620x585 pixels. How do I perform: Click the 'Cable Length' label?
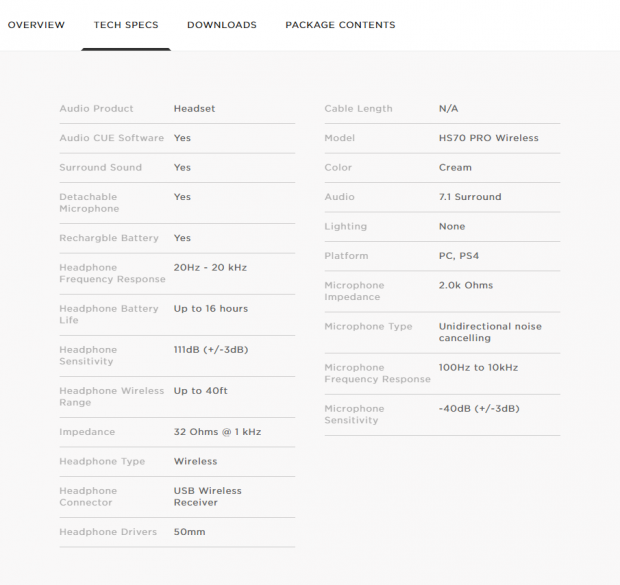(x=358, y=108)
